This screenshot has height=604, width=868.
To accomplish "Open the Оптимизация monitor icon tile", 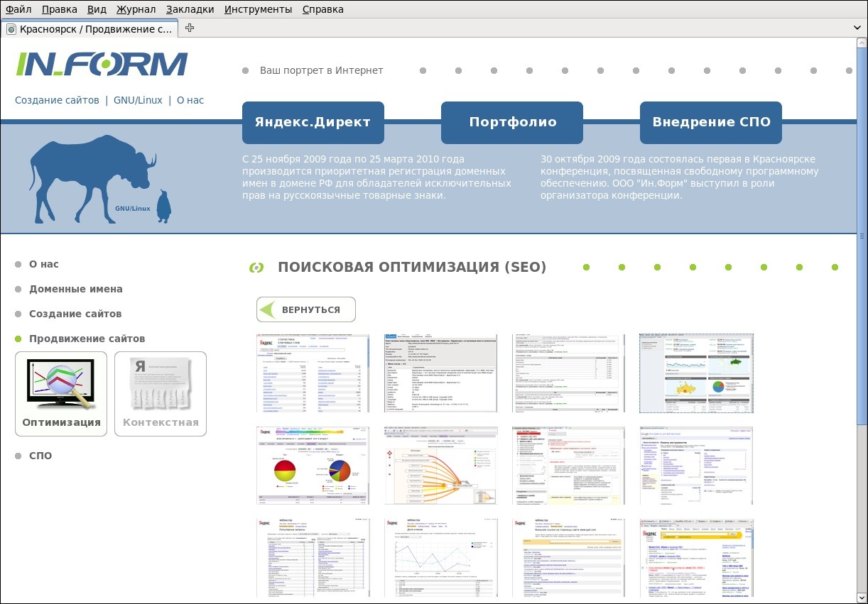I will pyautogui.click(x=61, y=392).
